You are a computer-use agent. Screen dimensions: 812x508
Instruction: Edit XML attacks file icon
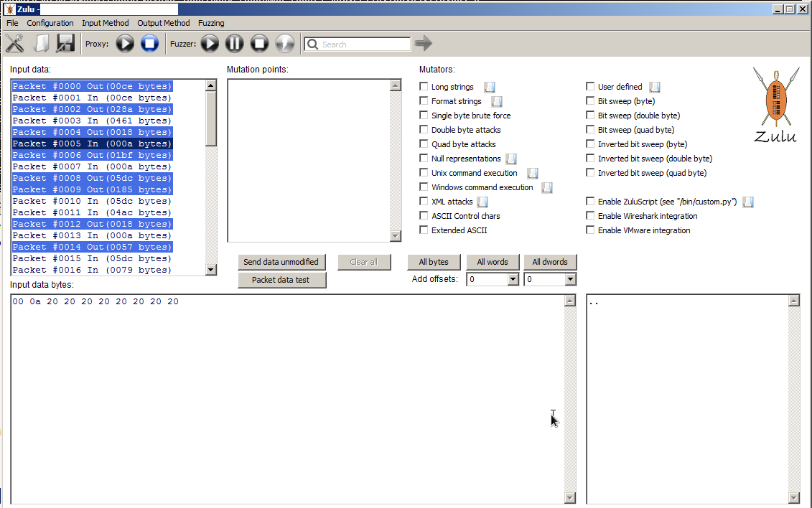[x=482, y=202]
